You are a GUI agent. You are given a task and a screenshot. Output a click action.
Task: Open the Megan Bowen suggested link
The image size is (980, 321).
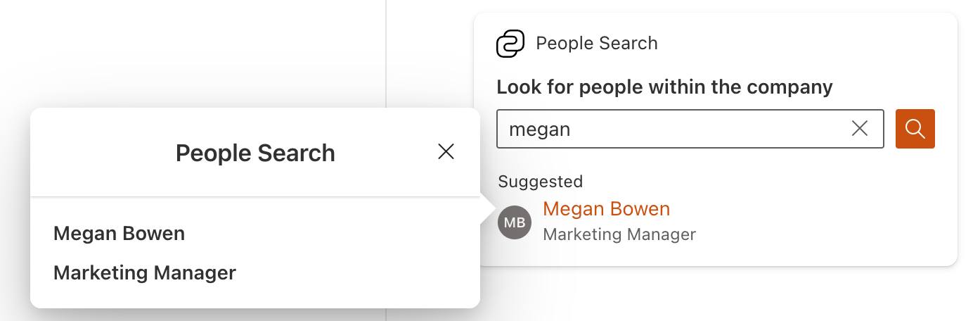[606, 209]
